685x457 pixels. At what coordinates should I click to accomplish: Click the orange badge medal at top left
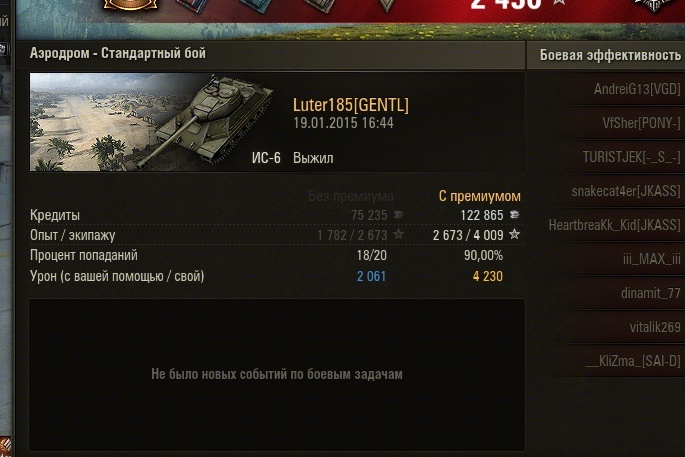point(131,4)
